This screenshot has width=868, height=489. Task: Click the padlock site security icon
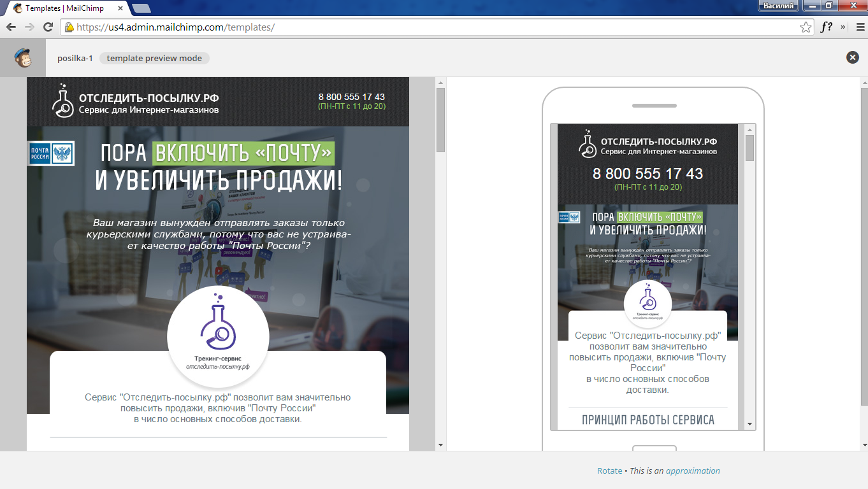pos(68,27)
